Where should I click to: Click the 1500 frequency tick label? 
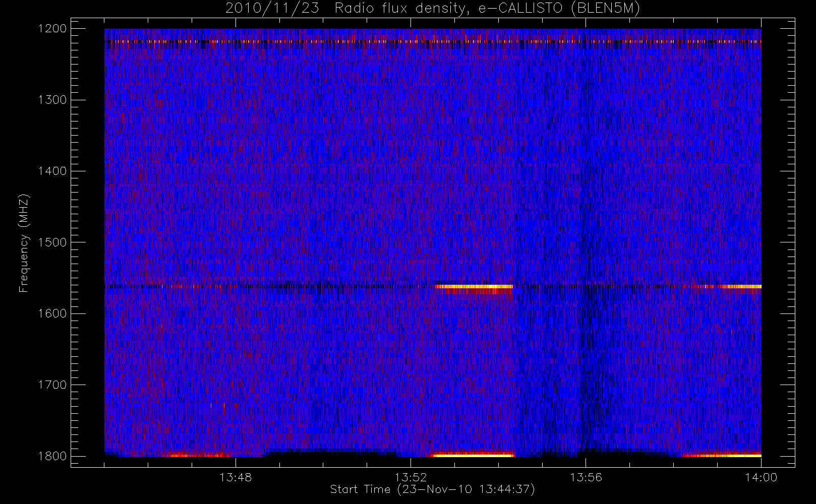tap(52, 242)
